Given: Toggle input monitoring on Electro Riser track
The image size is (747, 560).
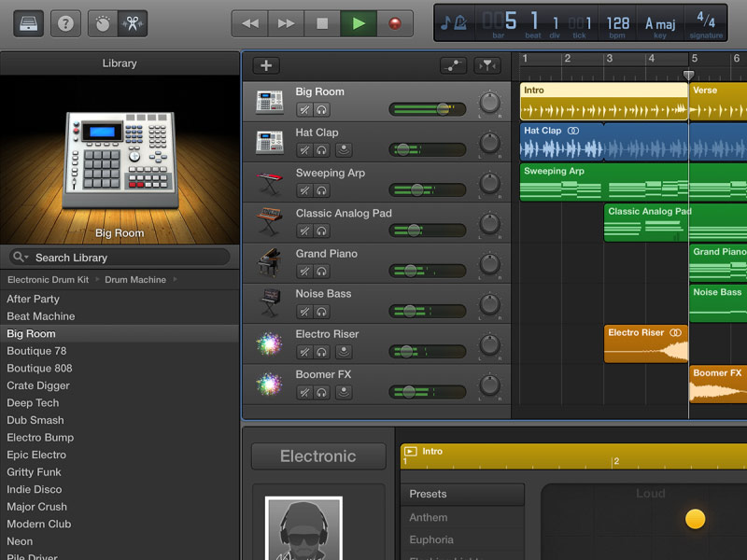Looking at the screenshot, I should 344,352.
